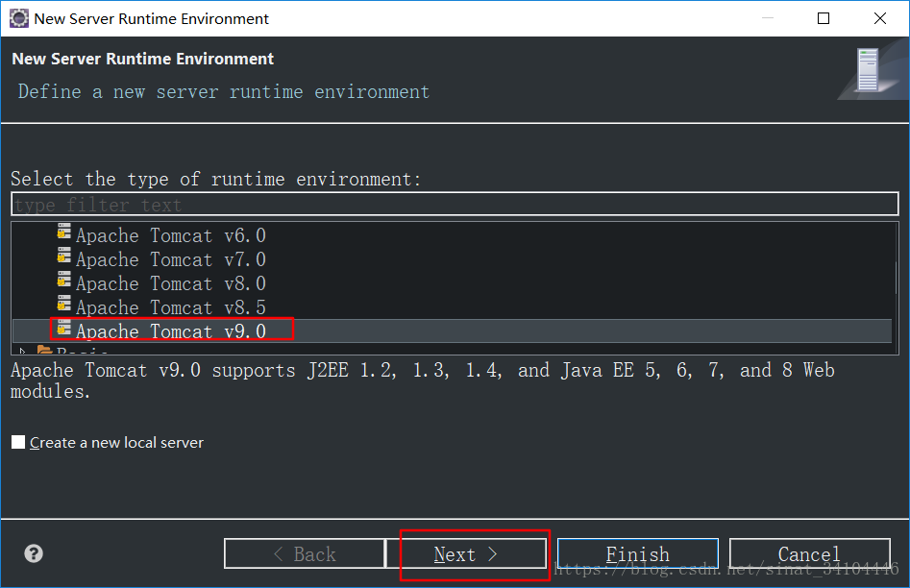Select Apache Tomcat v6.0 runtime
The image size is (910, 588).
click(x=171, y=235)
